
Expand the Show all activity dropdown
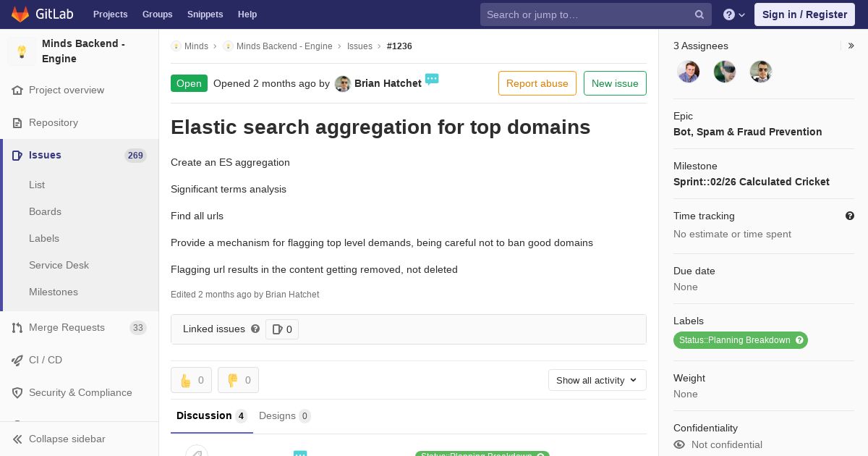(597, 380)
